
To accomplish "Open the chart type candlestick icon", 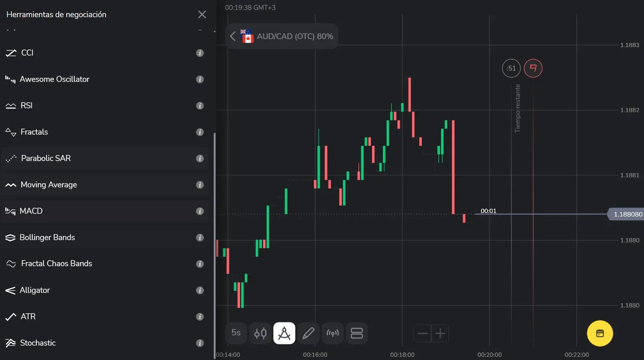I will click(x=260, y=333).
